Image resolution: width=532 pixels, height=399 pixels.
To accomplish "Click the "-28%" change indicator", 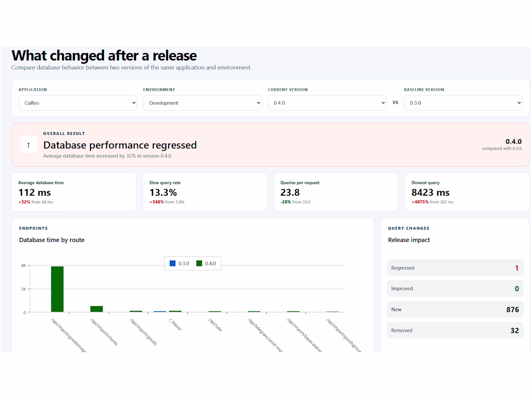I will (286, 202).
